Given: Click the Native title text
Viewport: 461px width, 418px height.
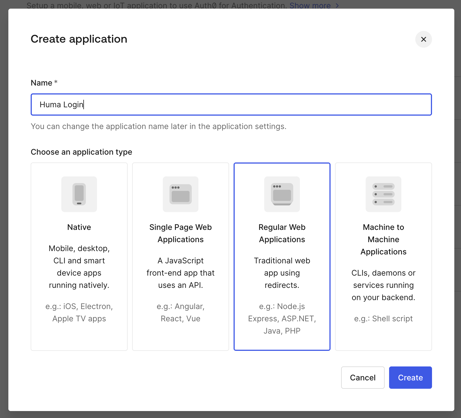Looking at the screenshot, I should [x=79, y=227].
